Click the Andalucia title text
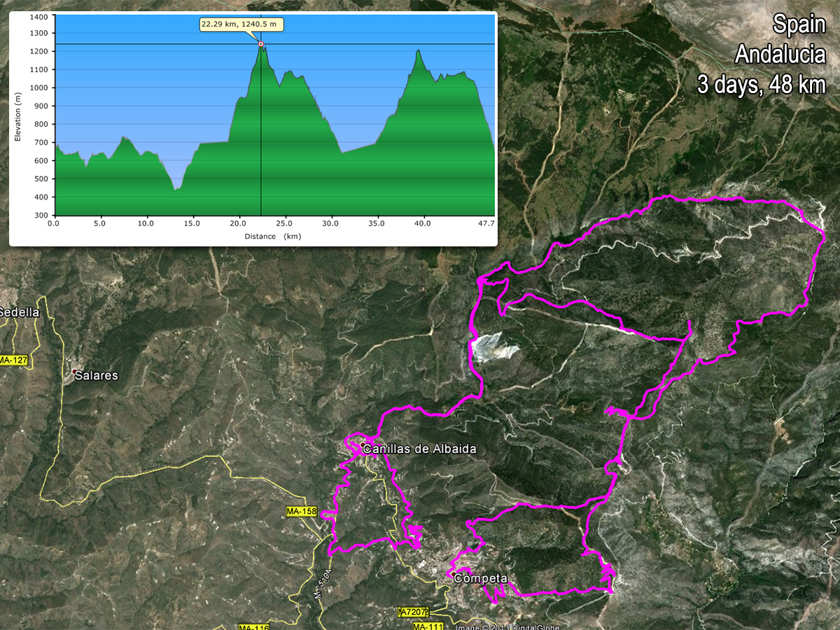Image resolution: width=840 pixels, height=630 pixels. point(780,54)
